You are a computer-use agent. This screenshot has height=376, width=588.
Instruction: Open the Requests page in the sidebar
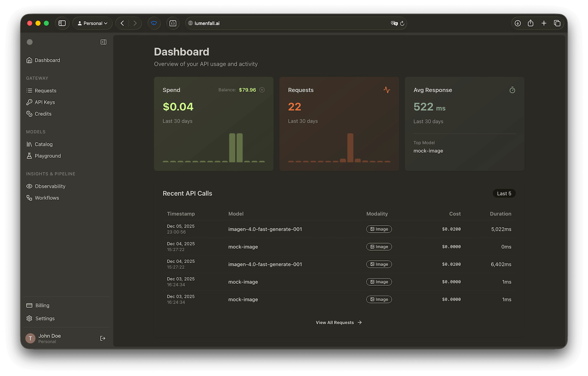(45, 90)
